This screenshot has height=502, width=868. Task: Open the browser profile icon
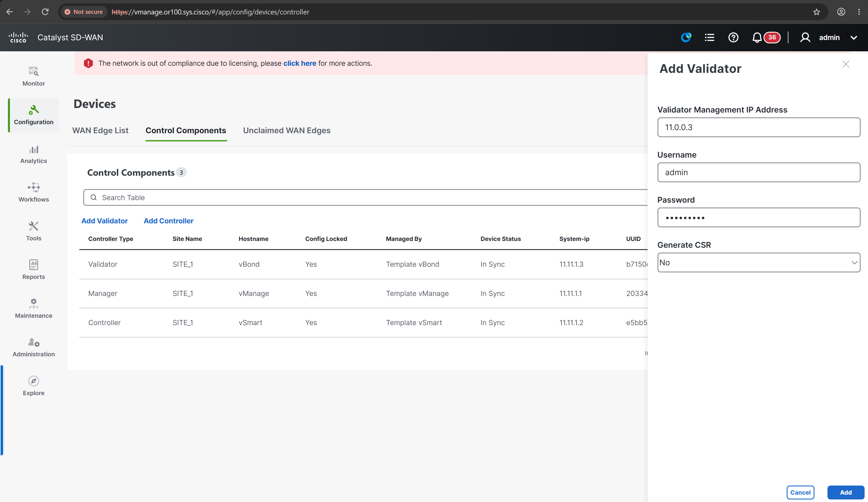841,12
